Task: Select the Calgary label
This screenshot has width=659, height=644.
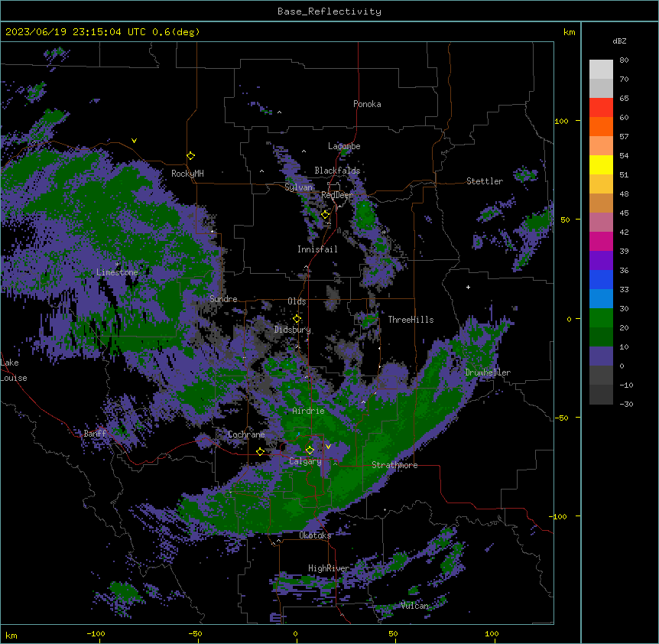Action: click(305, 461)
